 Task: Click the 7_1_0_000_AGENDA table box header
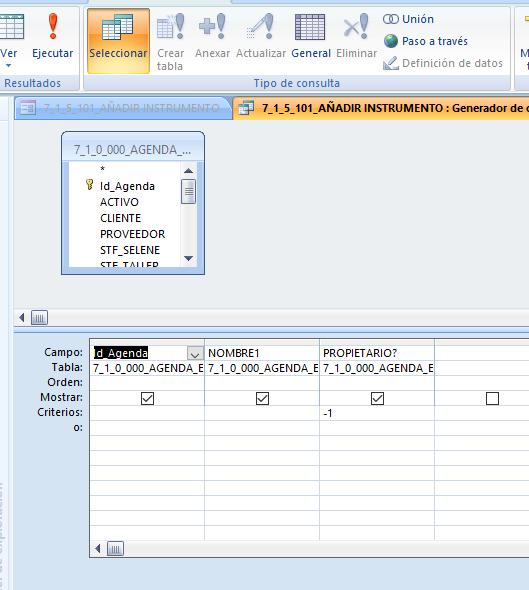[133, 150]
